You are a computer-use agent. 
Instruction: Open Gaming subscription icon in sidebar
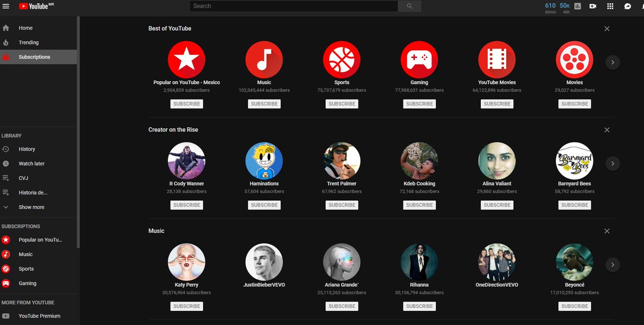pyautogui.click(x=6, y=283)
